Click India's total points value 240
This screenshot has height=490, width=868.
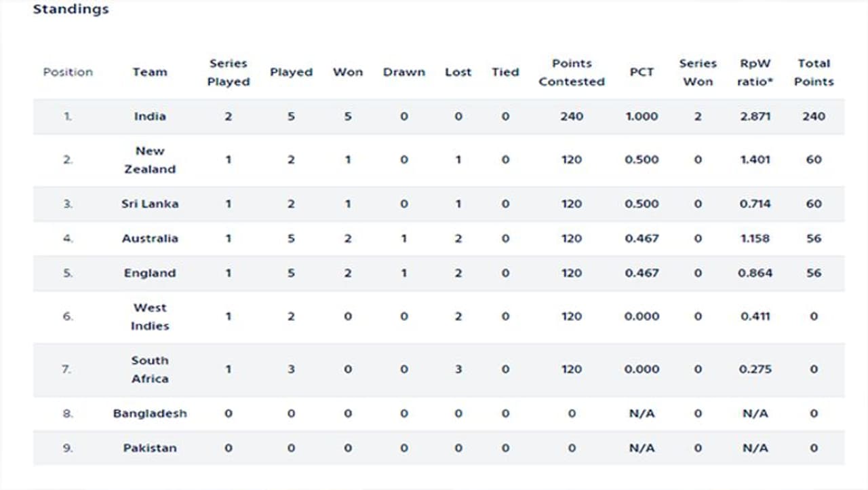(x=814, y=116)
